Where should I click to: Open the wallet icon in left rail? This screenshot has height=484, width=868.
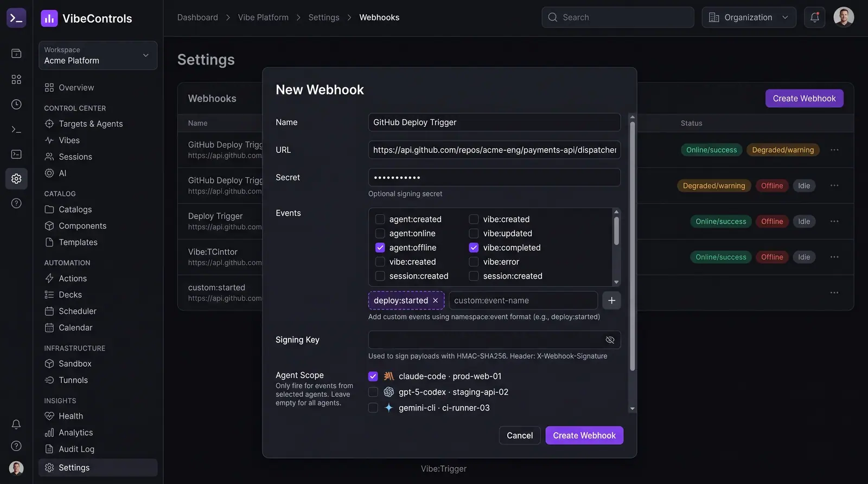coord(16,54)
